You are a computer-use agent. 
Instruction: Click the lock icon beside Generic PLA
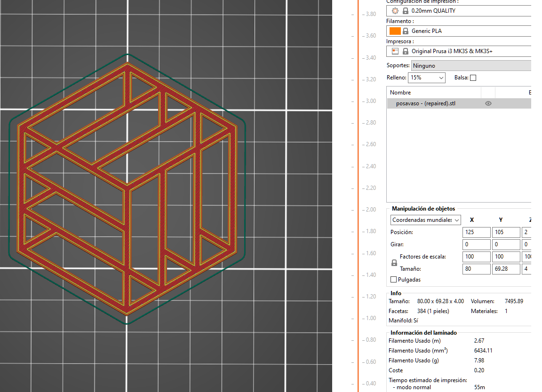coord(405,31)
